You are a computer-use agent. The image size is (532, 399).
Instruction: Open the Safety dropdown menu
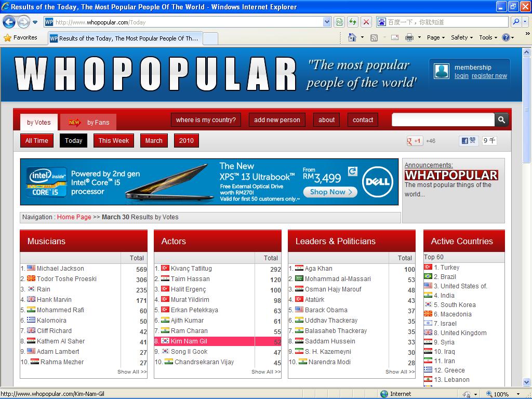[x=461, y=37]
